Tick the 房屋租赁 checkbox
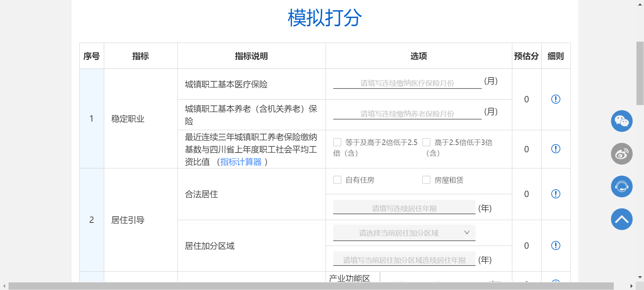 tap(426, 180)
